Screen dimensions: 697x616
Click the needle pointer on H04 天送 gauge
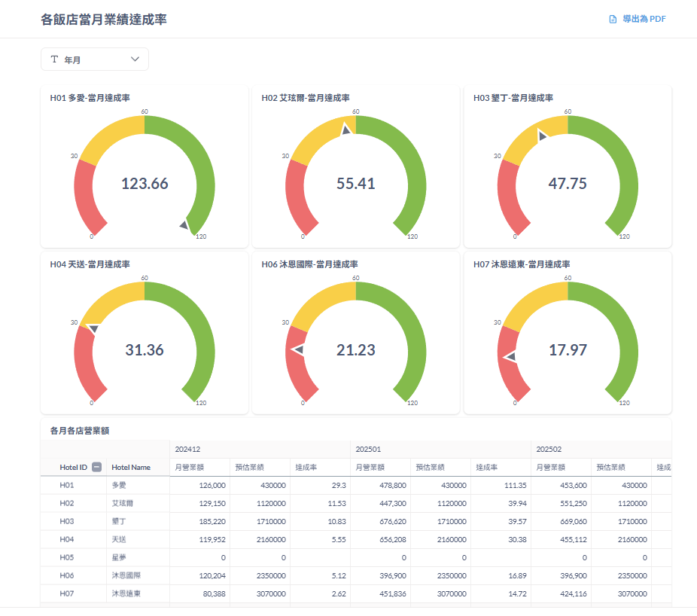pos(94,328)
